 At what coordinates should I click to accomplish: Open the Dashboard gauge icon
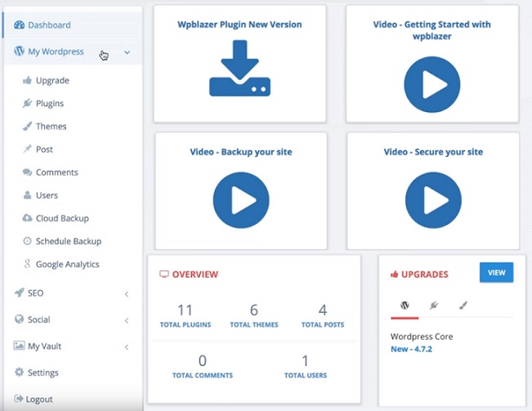click(x=19, y=25)
